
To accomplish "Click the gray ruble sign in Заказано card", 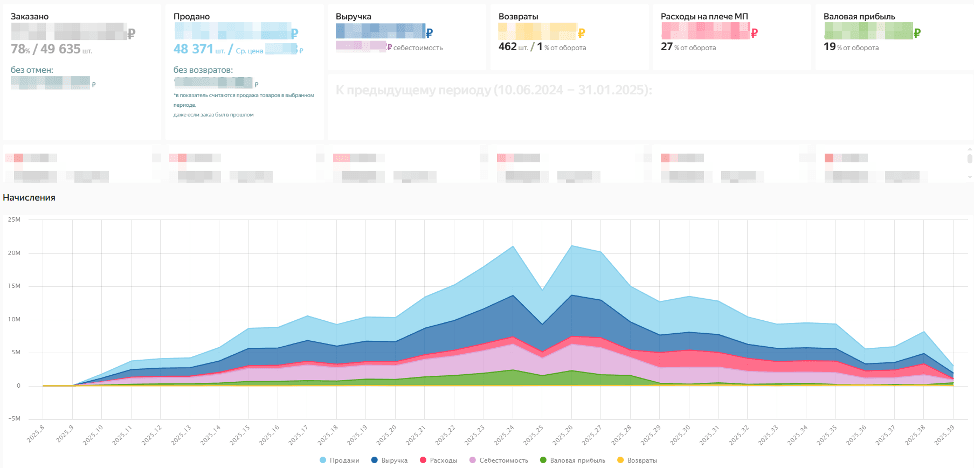I will pyautogui.click(x=133, y=33).
